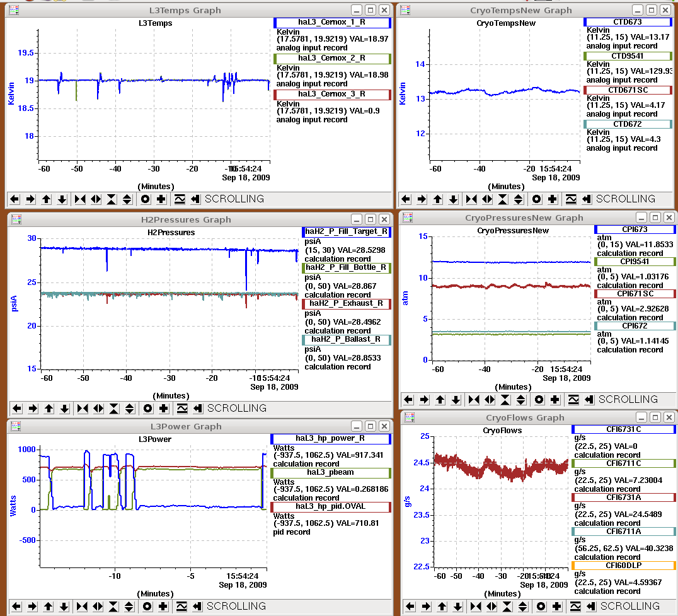Click circle icon in L3Temps Graph toolbar

146,199
